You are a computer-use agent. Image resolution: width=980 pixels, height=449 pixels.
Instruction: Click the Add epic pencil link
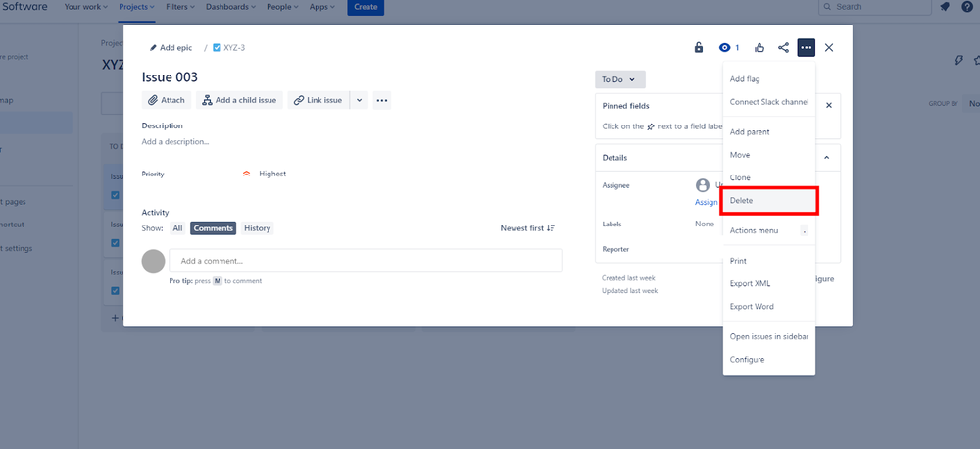click(171, 47)
